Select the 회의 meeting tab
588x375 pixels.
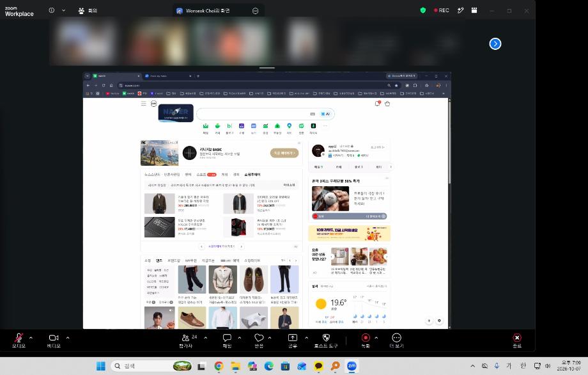click(x=88, y=10)
